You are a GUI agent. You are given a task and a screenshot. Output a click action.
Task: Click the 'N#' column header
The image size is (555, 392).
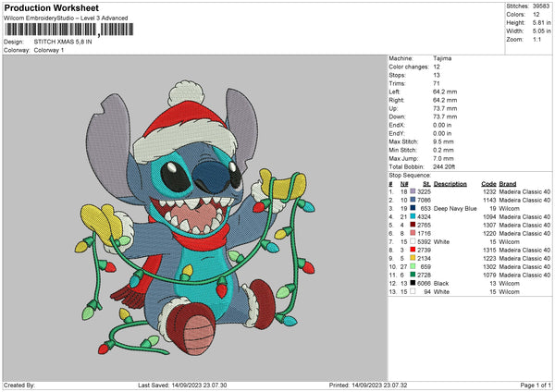coord(404,184)
